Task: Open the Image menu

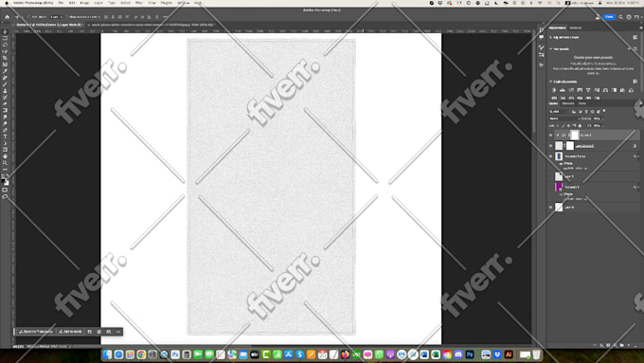Action: click(84, 3)
